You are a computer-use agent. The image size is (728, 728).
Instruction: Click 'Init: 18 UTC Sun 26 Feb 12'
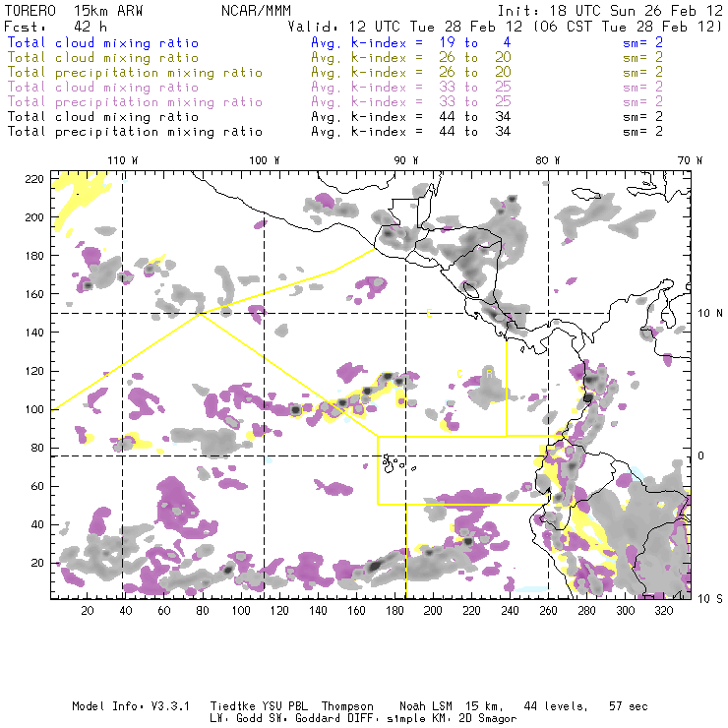(x=610, y=11)
